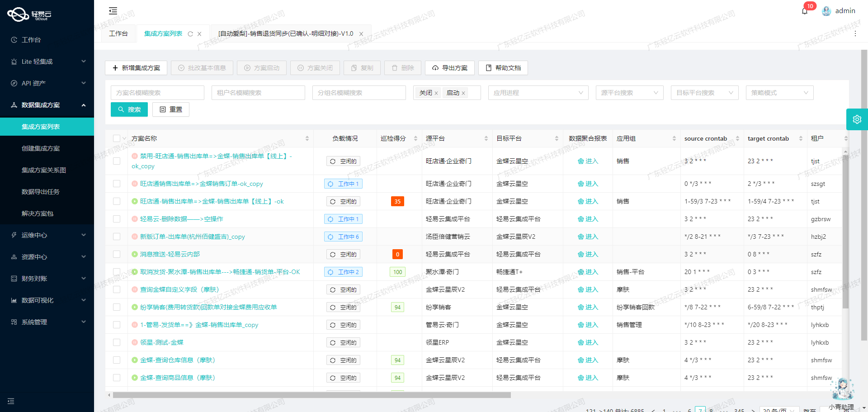The width and height of the screenshot is (868, 412).
Task: Collapse the sidebar using the hamburger icon
Action: coord(113,10)
